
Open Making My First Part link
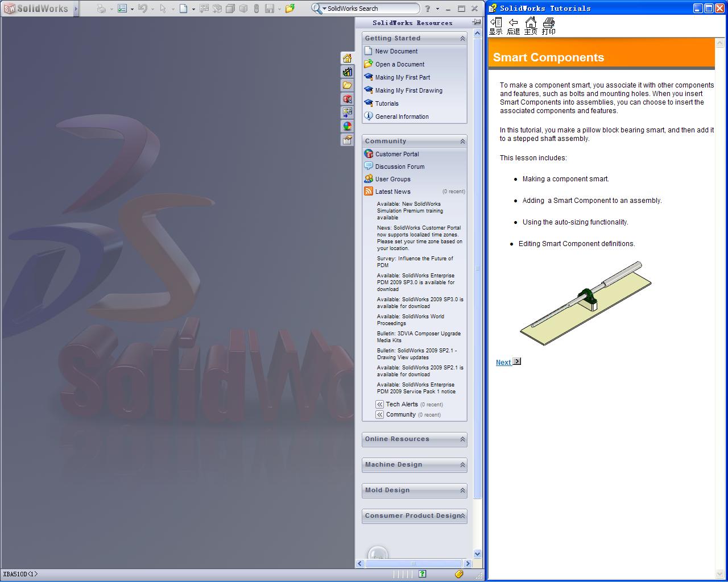point(403,77)
